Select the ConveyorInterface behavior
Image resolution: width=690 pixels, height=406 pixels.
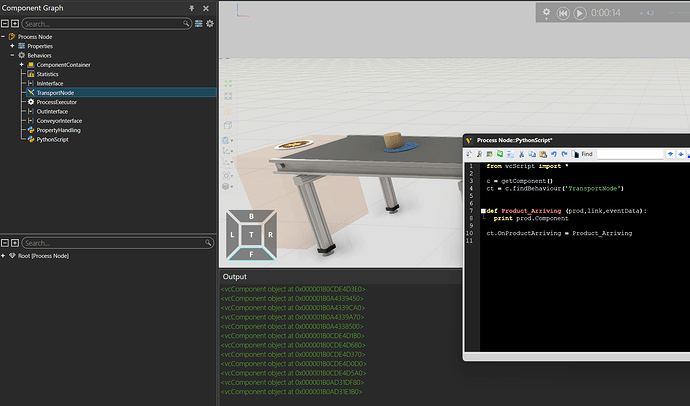pyautogui.click(x=59, y=121)
